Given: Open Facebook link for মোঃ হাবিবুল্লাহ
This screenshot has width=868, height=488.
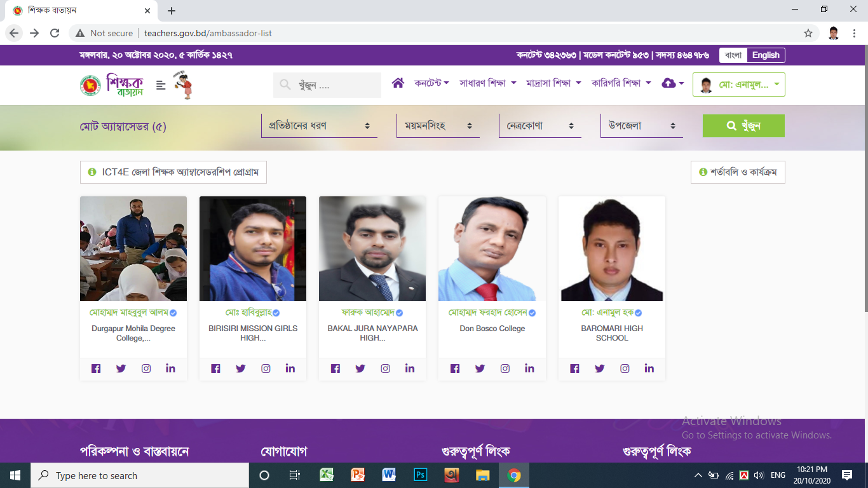Looking at the screenshot, I should pyautogui.click(x=215, y=369).
